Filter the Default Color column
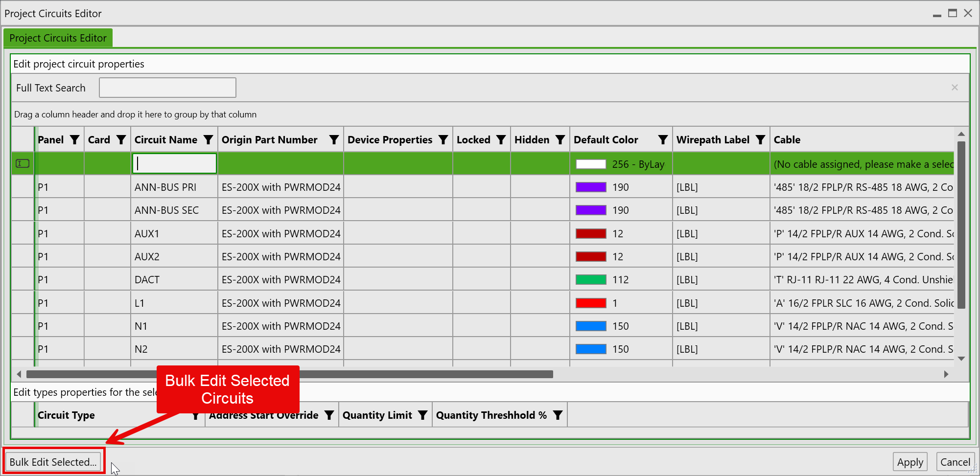980x476 pixels. pyautogui.click(x=663, y=139)
